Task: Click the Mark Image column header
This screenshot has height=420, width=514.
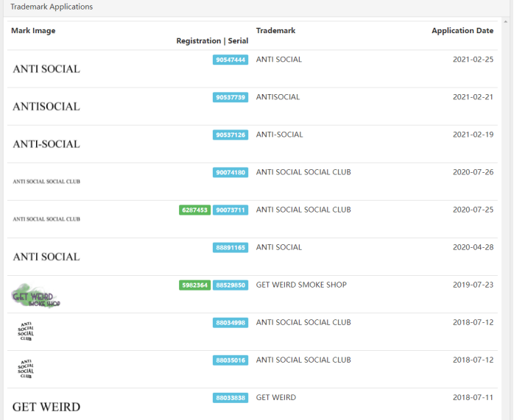Action: pyautogui.click(x=33, y=30)
